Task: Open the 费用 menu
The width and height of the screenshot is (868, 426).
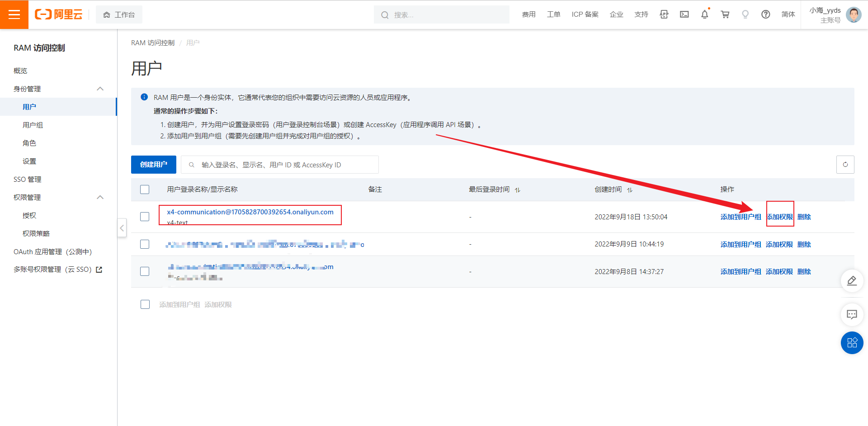Action: [x=528, y=14]
